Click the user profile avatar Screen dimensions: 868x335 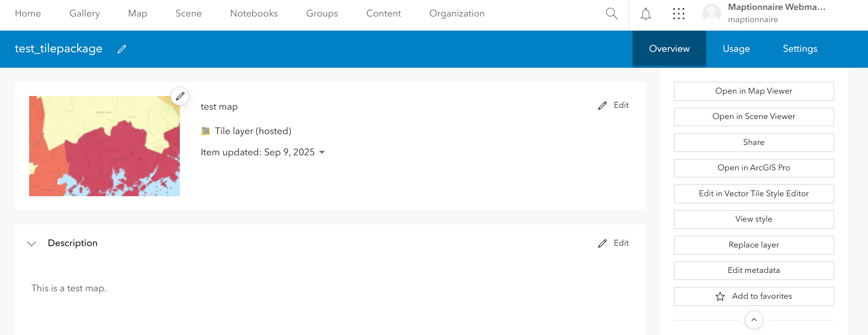coord(711,14)
